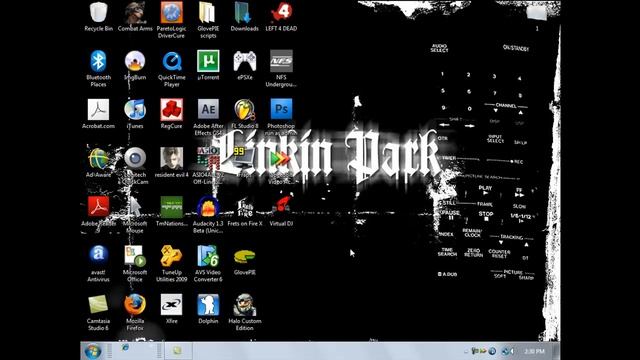This screenshot has width=640, height=360.
Task: Open the Recycle Bin desktop icon
Action: [x=98, y=17]
